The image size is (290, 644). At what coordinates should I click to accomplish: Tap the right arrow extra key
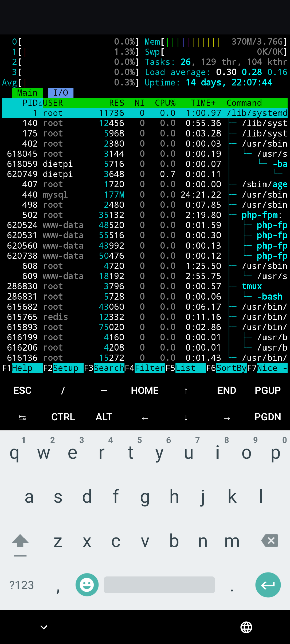227,418
